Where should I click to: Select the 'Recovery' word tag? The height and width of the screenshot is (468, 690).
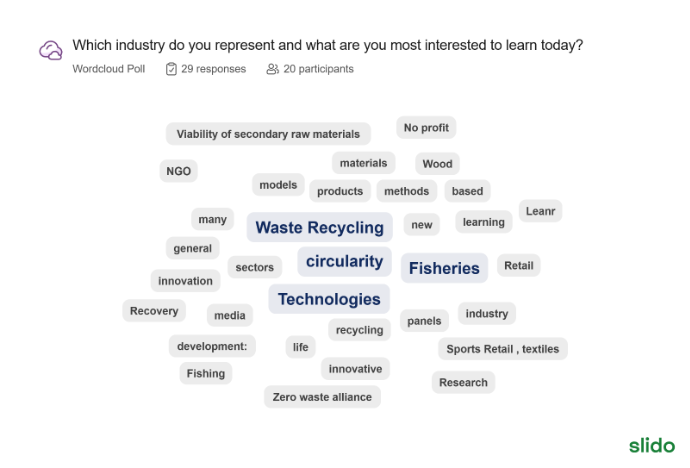(154, 311)
